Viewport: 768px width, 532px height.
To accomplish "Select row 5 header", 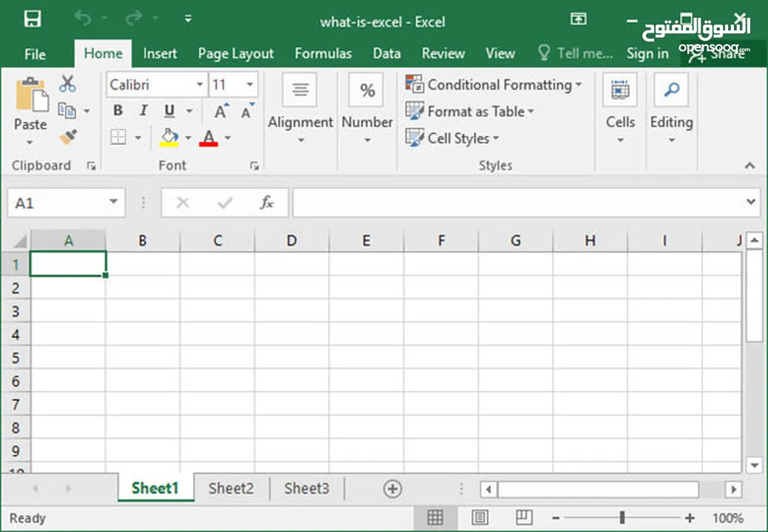I will (16, 358).
